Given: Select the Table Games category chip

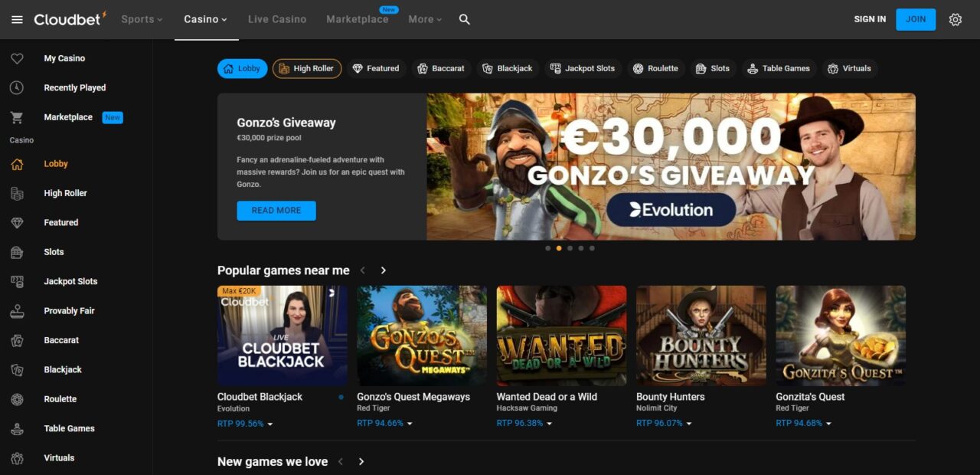Looking at the screenshot, I should pyautogui.click(x=779, y=69).
